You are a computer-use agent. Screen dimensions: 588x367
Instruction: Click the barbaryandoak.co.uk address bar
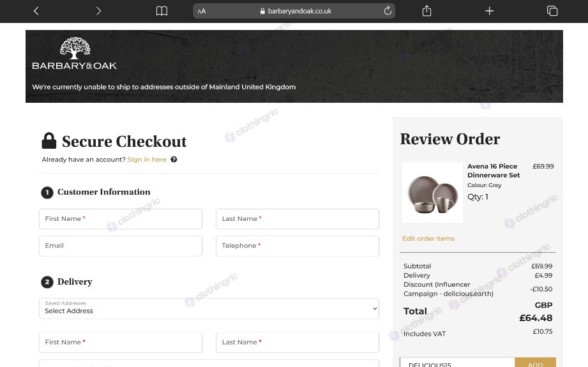pos(294,11)
